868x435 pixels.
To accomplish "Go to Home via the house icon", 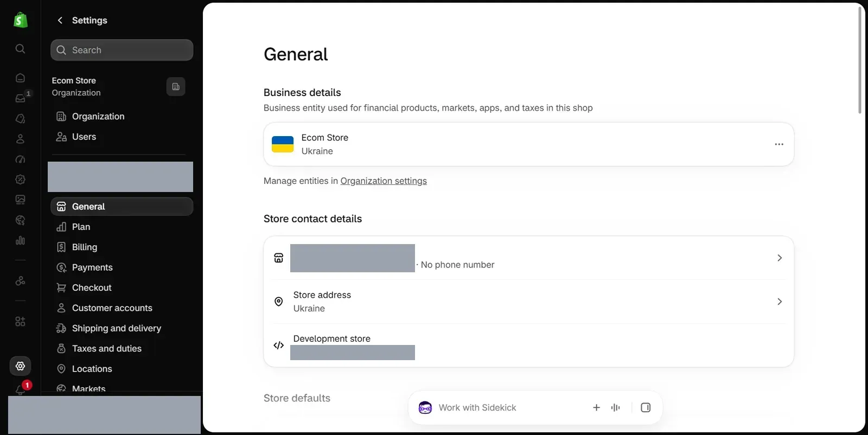I will pos(20,78).
